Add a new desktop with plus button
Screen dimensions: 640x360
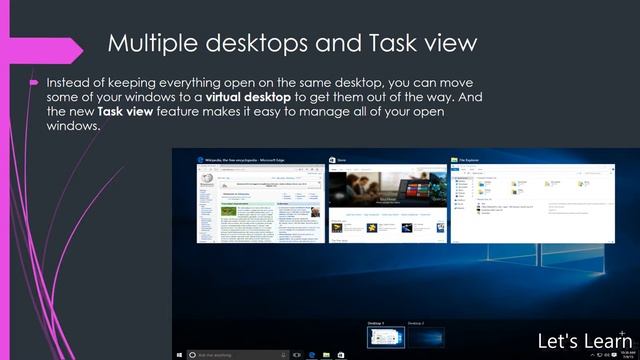point(622,333)
